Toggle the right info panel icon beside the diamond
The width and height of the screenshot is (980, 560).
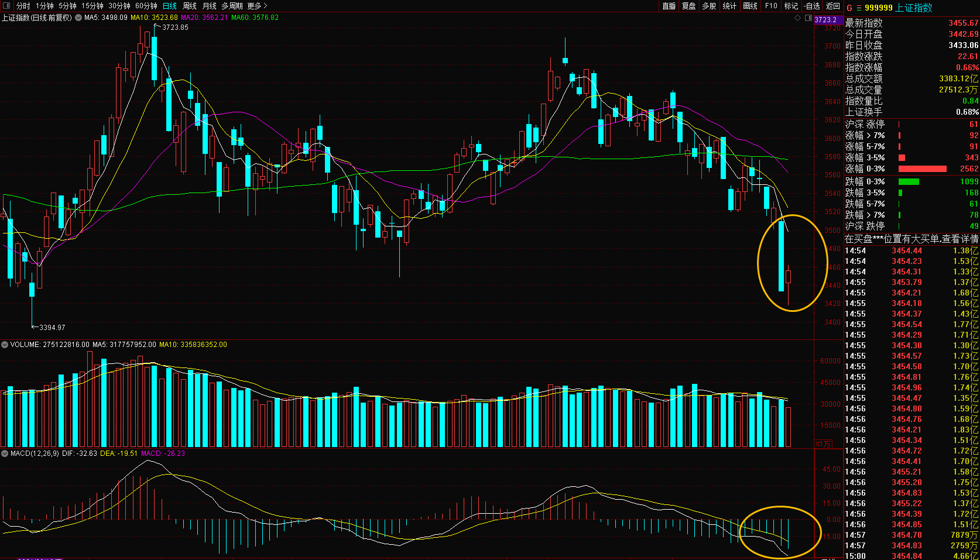point(807,18)
